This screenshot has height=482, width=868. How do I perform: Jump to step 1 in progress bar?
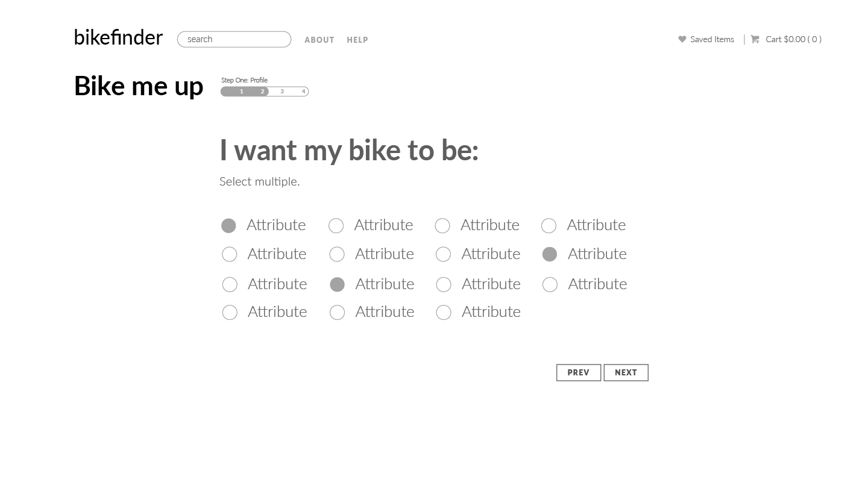(242, 92)
